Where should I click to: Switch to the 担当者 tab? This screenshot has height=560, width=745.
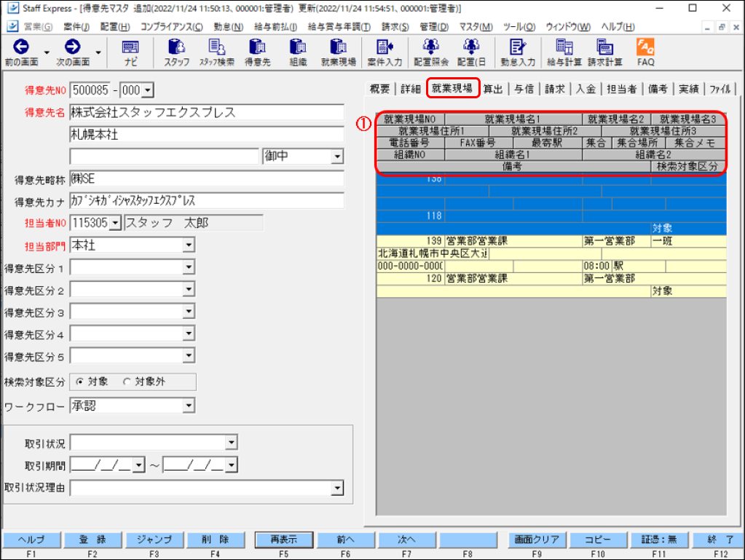coord(621,89)
